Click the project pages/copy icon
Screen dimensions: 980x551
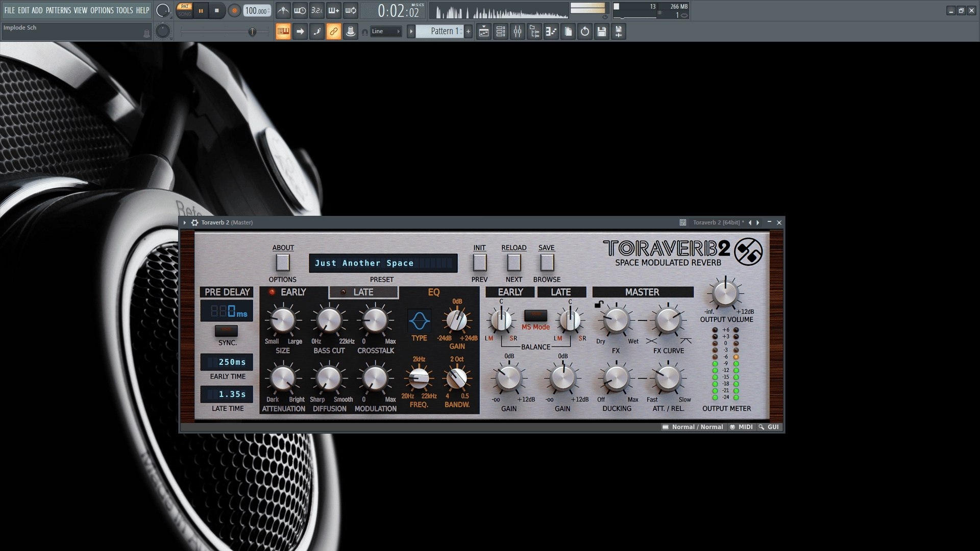(x=568, y=32)
